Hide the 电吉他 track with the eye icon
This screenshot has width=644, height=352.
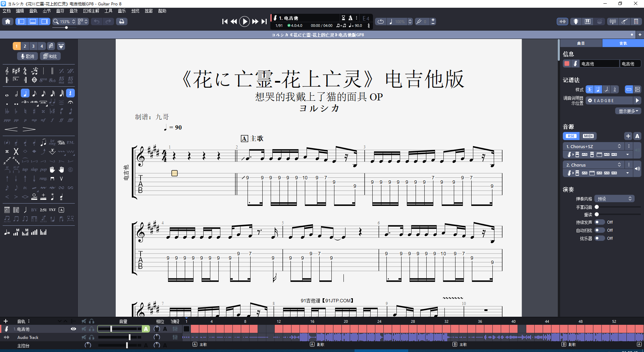(x=73, y=329)
